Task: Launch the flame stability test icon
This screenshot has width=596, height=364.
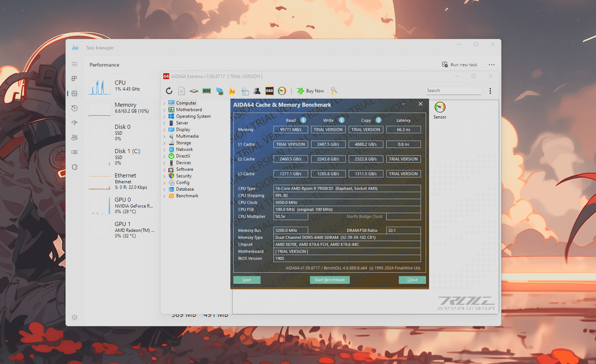Action: [x=232, y=91]
